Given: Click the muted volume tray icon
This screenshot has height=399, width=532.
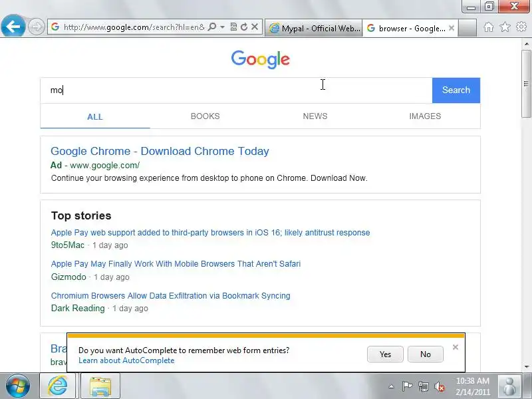Looking at the screenshot, I should pyautogui.click(x=440, y=386).
